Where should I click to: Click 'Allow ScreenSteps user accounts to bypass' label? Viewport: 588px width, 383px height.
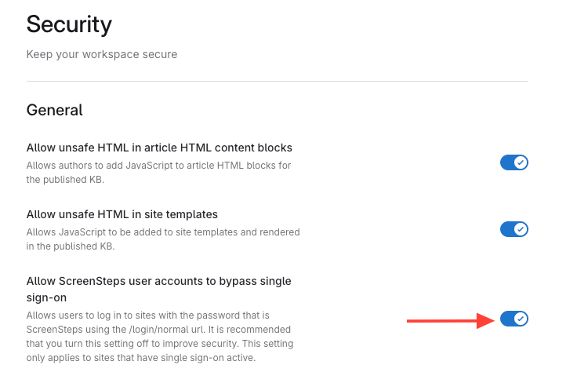(x=158, y=281)
